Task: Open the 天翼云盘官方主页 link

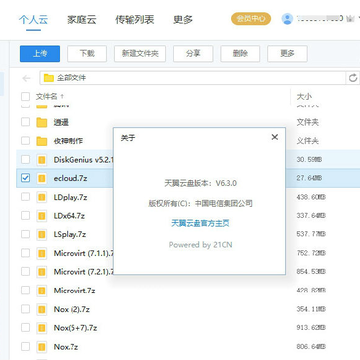Action: [200, 223]
